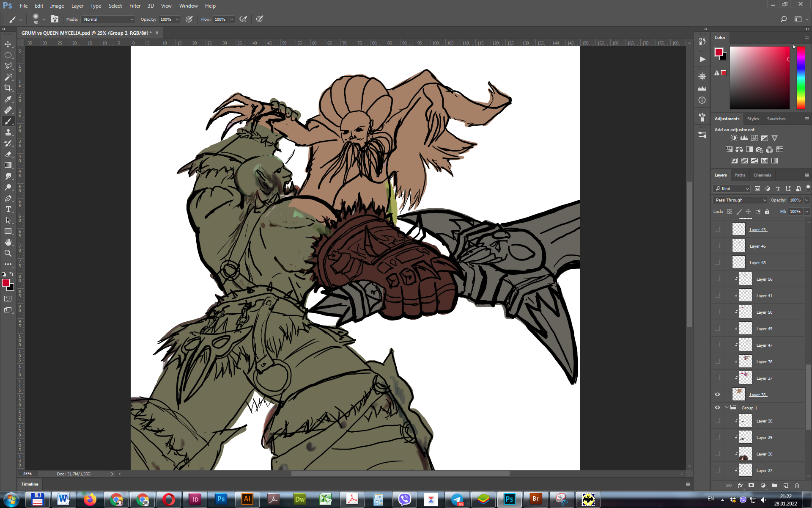Show Layer 43 visibility box
812x508 pixels.
(x=717, y=229)
